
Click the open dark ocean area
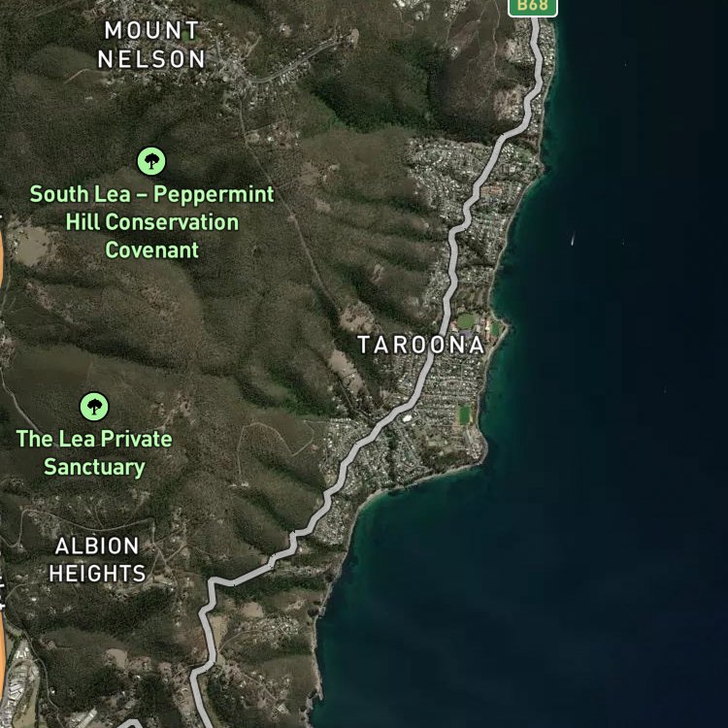pos(627,511)
